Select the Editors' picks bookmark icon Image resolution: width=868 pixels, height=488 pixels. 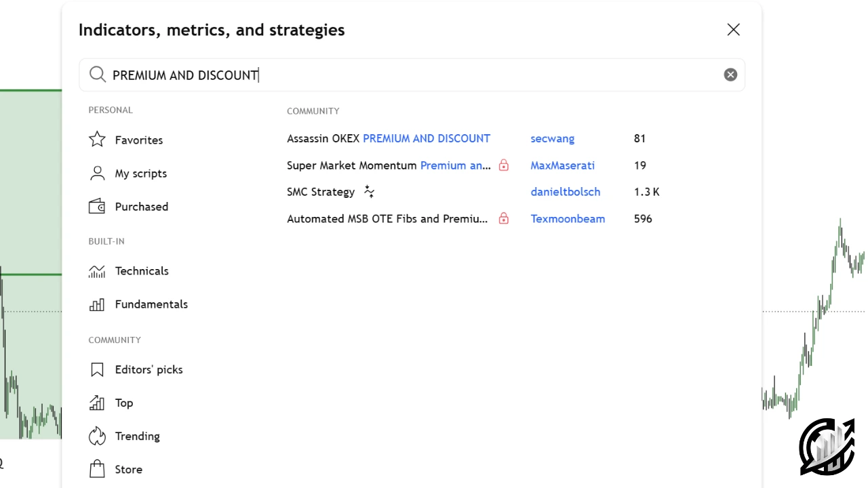tap(97, 369)
